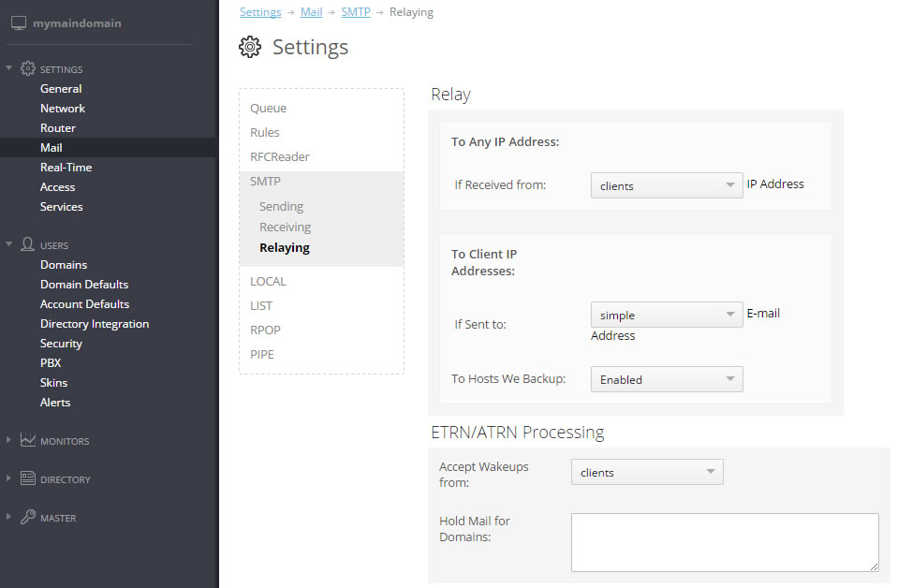Expand the Master section arrow
897x588 pixels.
click(8, 517)
